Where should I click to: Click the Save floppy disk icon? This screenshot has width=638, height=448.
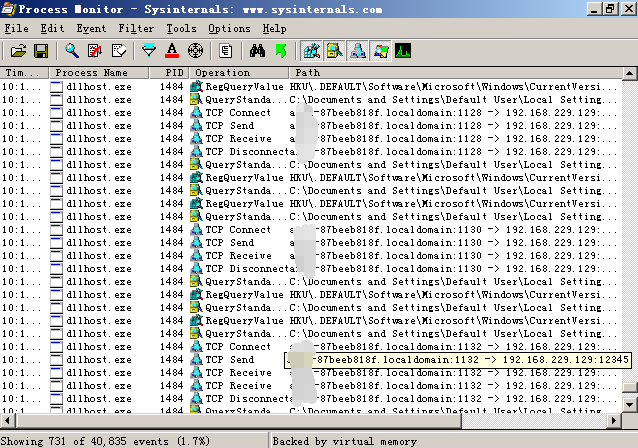pyautogui.click(x=41, y=50)
